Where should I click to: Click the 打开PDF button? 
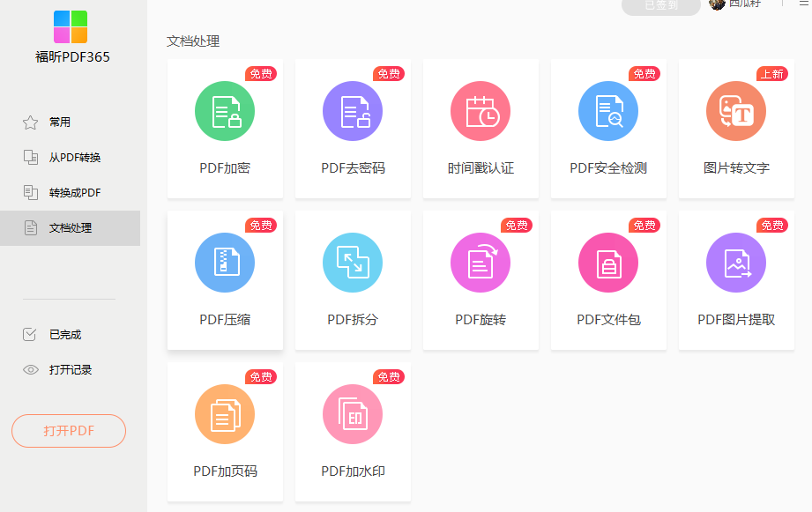point(68,431)
